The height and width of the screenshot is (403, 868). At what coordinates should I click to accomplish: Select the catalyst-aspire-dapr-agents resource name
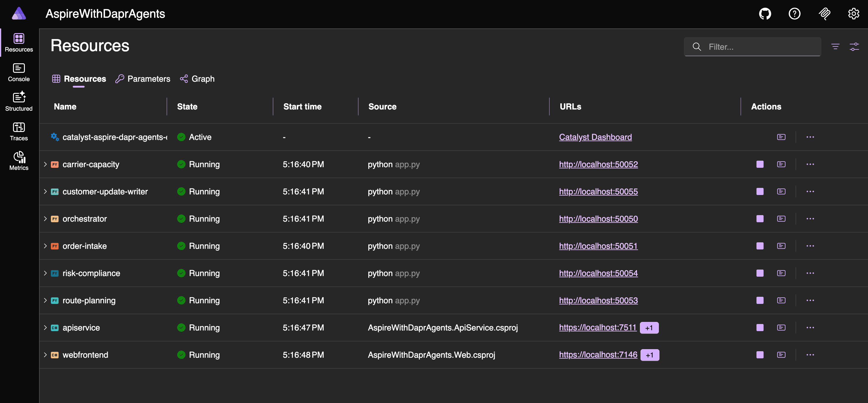(x=114, y=137)
